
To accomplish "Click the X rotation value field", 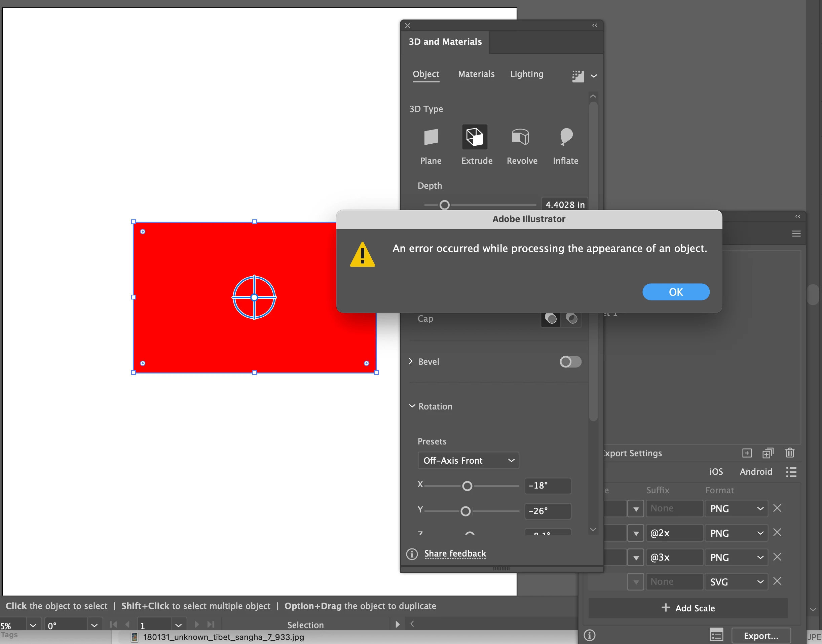I will (548, 486).
